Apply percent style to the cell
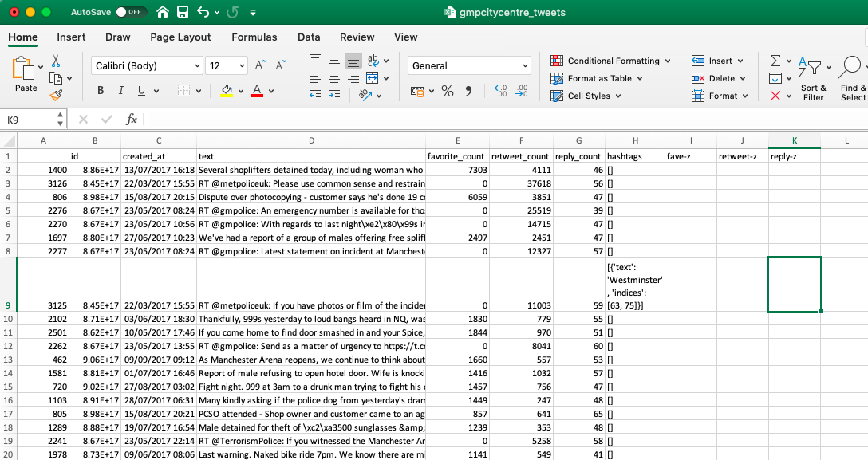868x460 pixels. pos(448,92)
